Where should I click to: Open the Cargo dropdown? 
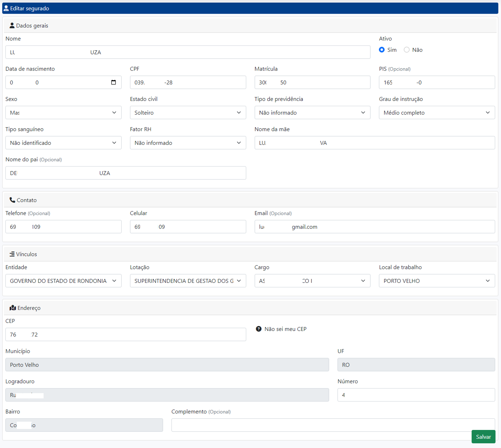click(312, 281)
